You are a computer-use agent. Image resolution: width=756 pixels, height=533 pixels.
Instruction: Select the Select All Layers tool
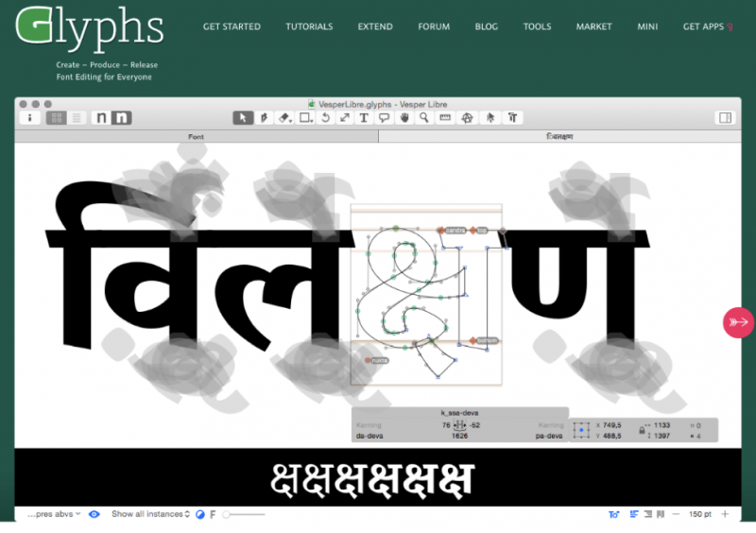pos(490,118)
